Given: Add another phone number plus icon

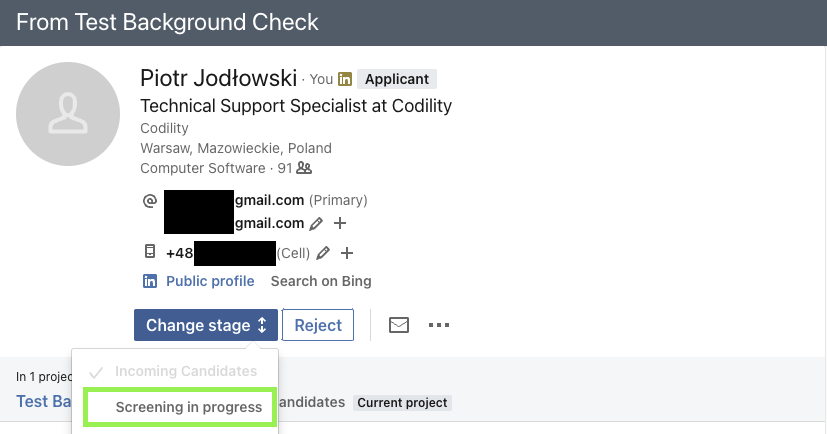Looking at the screenshot, I should click(347, 253).
